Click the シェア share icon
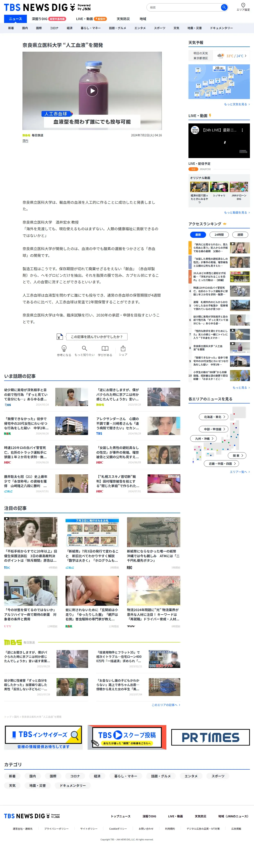Screen dimensions: 254x868 pyautogui.click(x=123, y=349)
